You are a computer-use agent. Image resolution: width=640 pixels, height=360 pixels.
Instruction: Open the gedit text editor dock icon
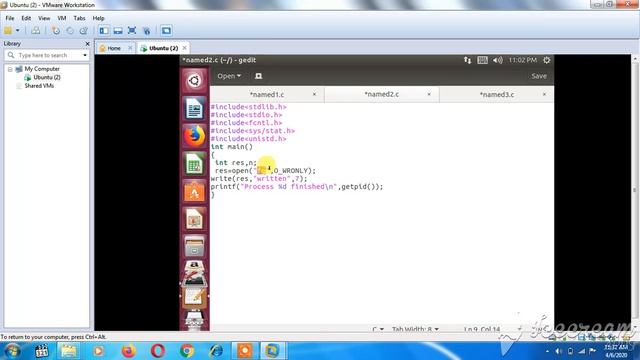pos(194,296)
